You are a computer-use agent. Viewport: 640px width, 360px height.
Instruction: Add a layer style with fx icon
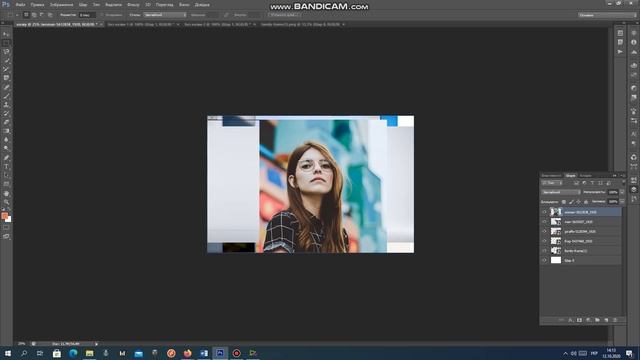(x=570, y=320)
